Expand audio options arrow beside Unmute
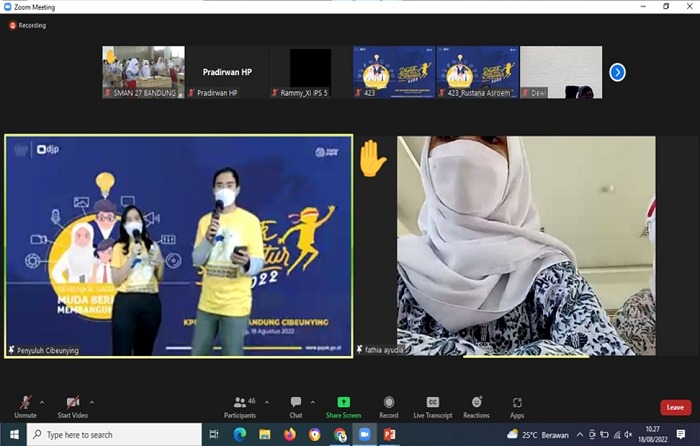Screen dimensions: 700x446 click(x=43, y=402)
